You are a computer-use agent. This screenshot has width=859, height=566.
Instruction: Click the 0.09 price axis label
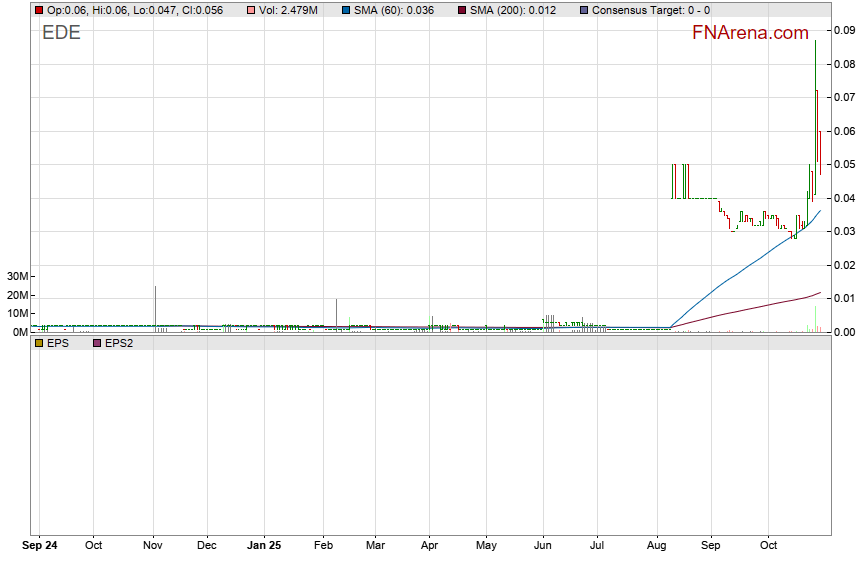click(845, 31)
